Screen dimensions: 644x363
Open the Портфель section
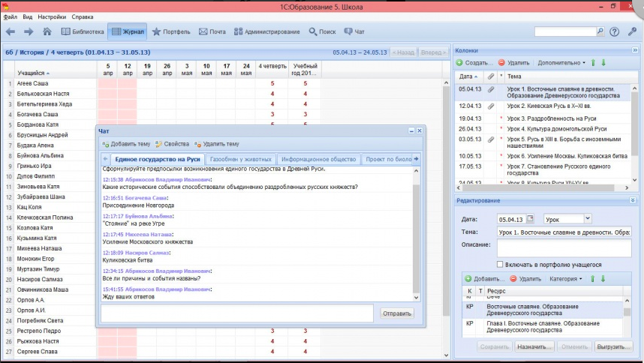(171, 31)
